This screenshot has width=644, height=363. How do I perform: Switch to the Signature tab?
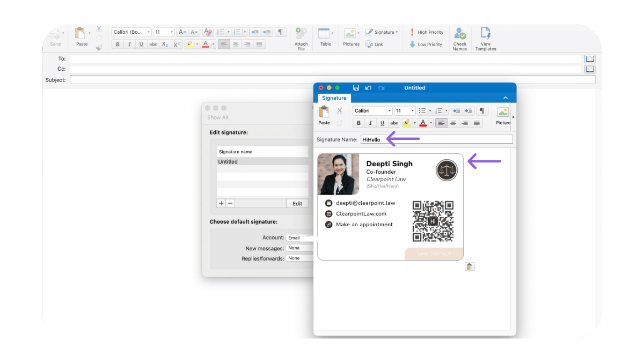pos(334,98)
